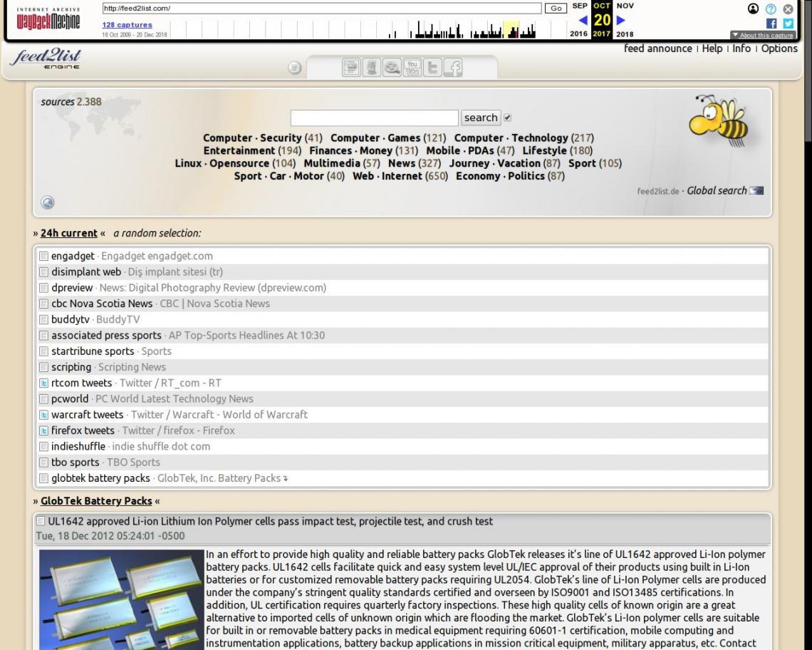Share this capture on Twitter
The height and width of the screenshot is (650, 812).
[788, 24]
